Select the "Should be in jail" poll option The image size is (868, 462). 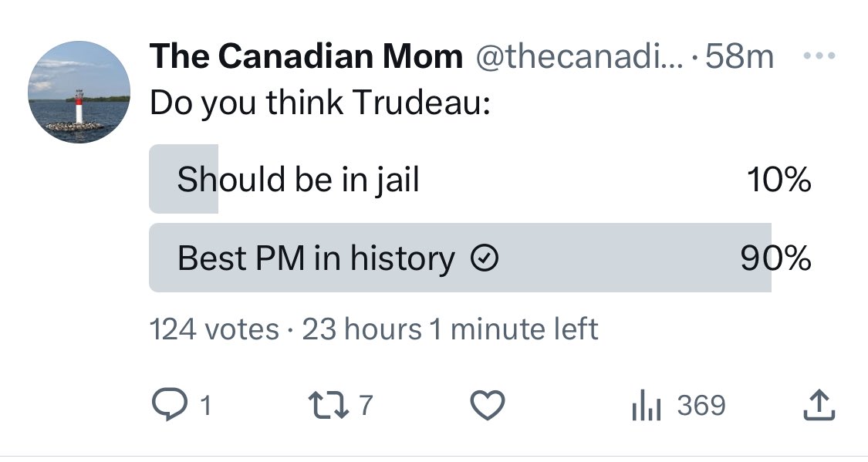click(x=481, y=179)
